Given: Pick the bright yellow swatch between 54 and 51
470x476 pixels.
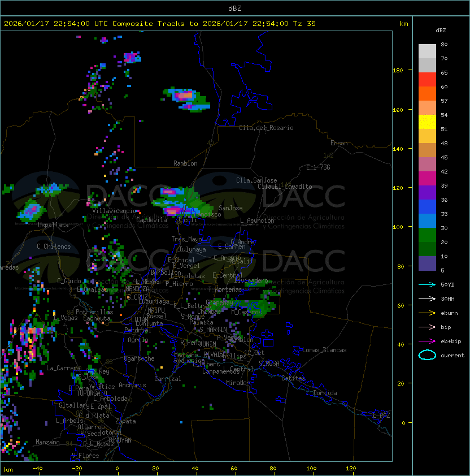Looking at the screenshot, I should tap(427, 122).
